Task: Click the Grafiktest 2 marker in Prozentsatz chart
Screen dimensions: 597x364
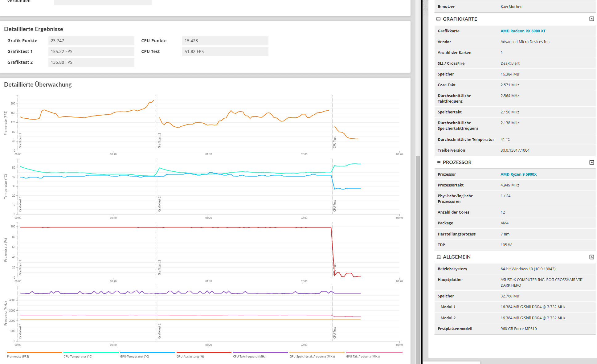Action: 159,268
